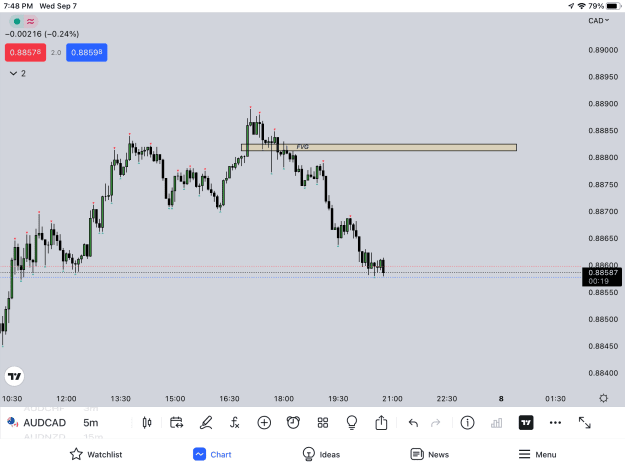Screen dimensions: 625x469
Task: Open the candlestick chart type icon
Action: (x=147, y=422)
